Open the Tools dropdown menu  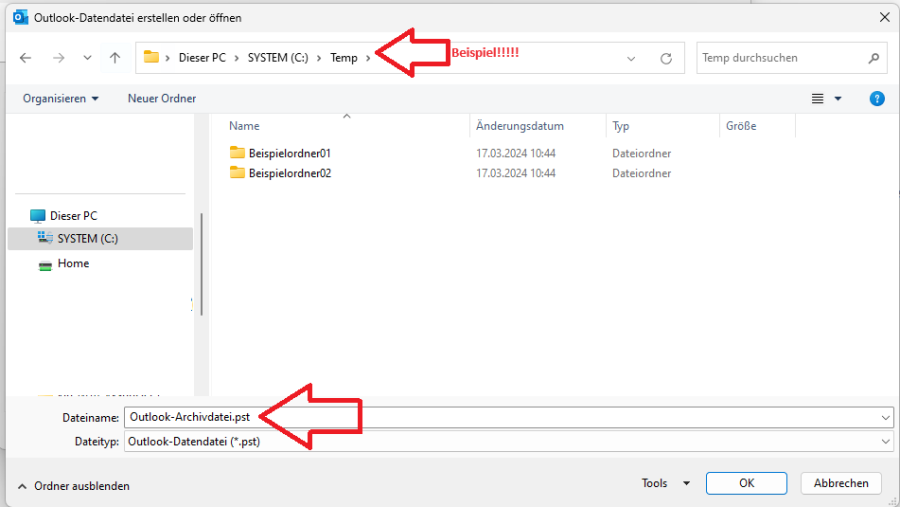click(666, 483)
